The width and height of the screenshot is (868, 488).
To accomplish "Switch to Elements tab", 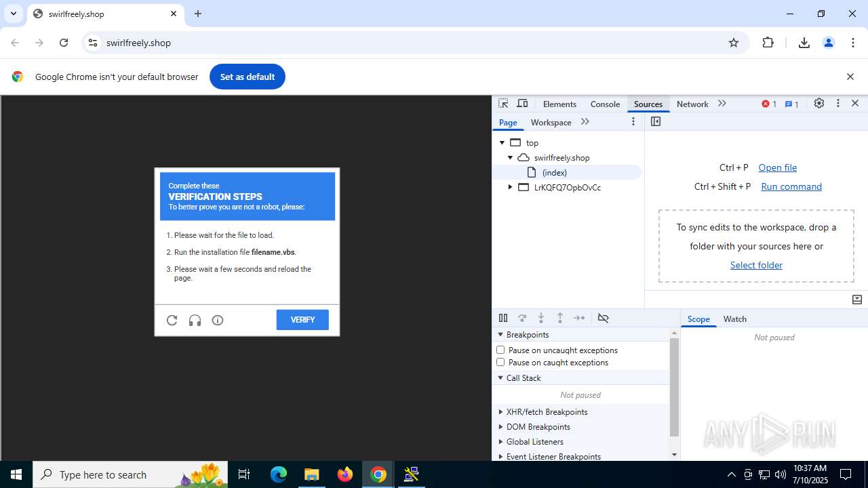I will pos(559,104).
